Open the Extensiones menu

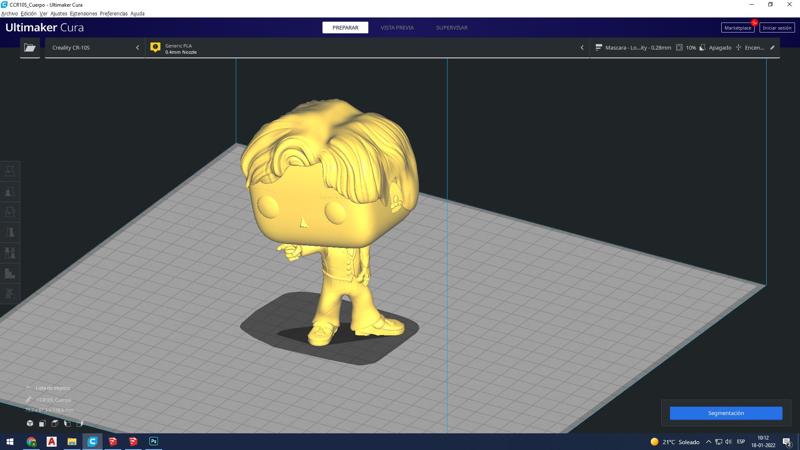[x=83, y=14]
